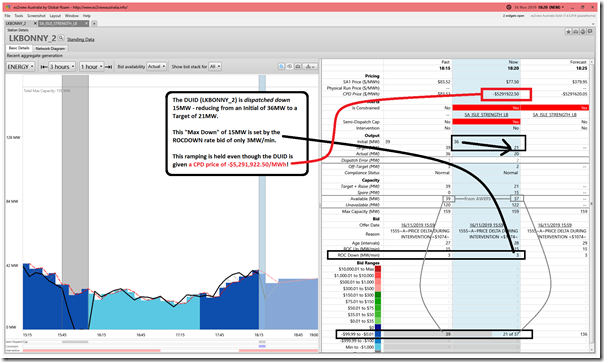Click the help icon in widget header

(583, 32)
